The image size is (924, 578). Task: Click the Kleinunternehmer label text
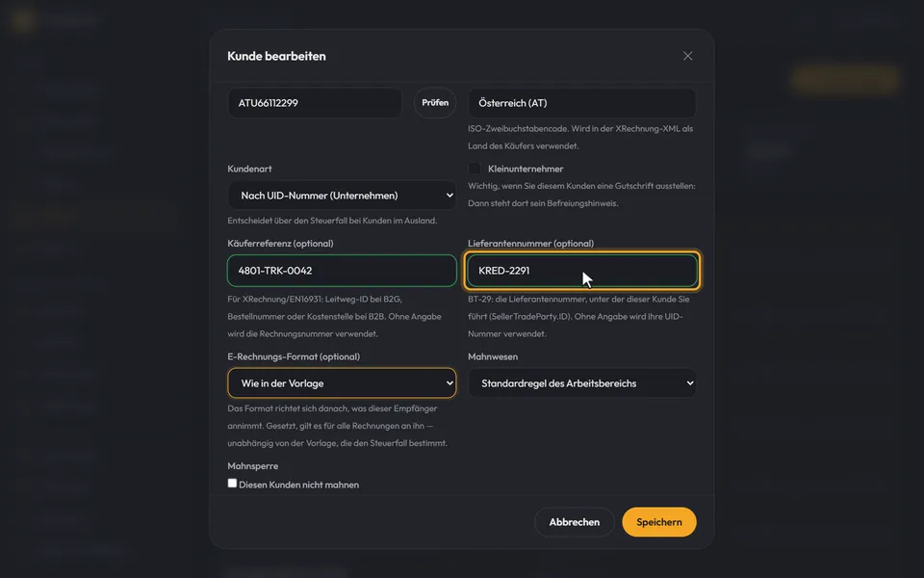coord(526,169)
